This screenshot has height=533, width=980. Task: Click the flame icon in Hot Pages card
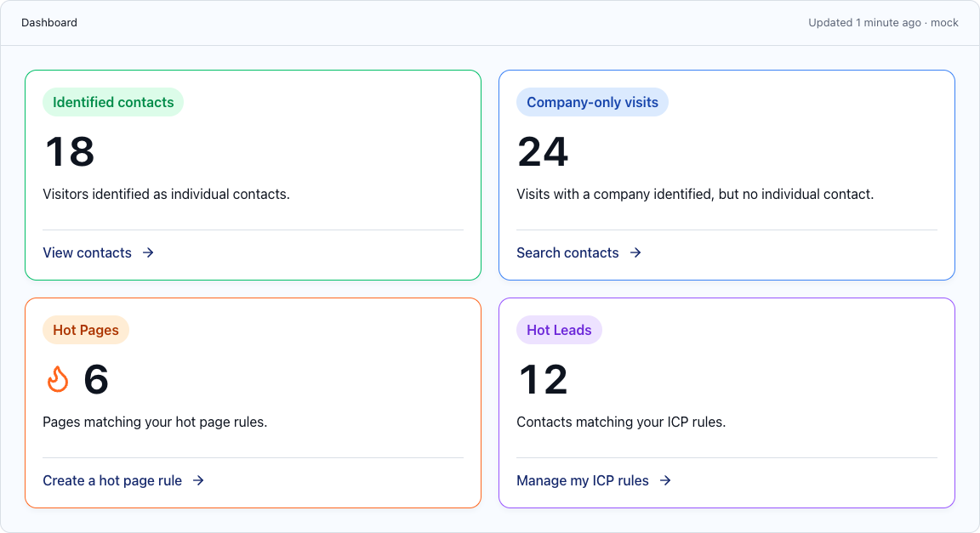[58, 379]
